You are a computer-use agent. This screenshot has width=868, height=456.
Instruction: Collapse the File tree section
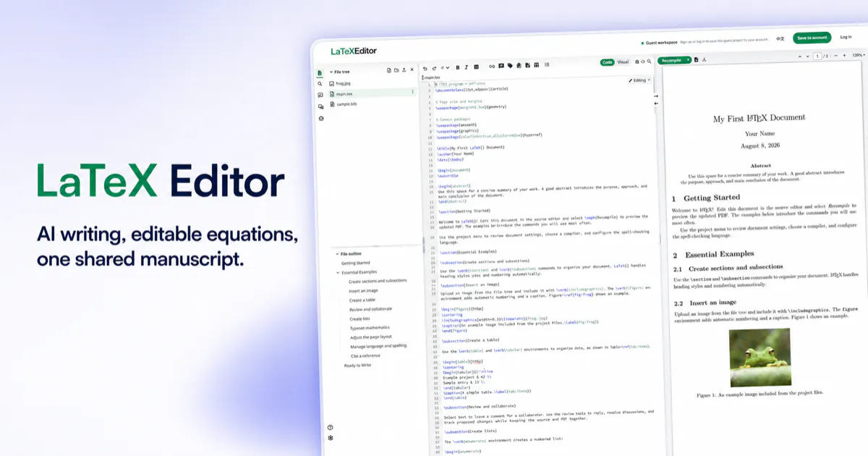pyautogui.click(x=331, y=72)
